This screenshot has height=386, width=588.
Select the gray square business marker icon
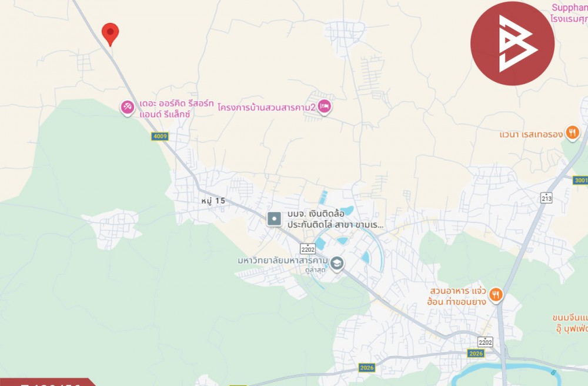pyautogui.click(x=274, y=219)
